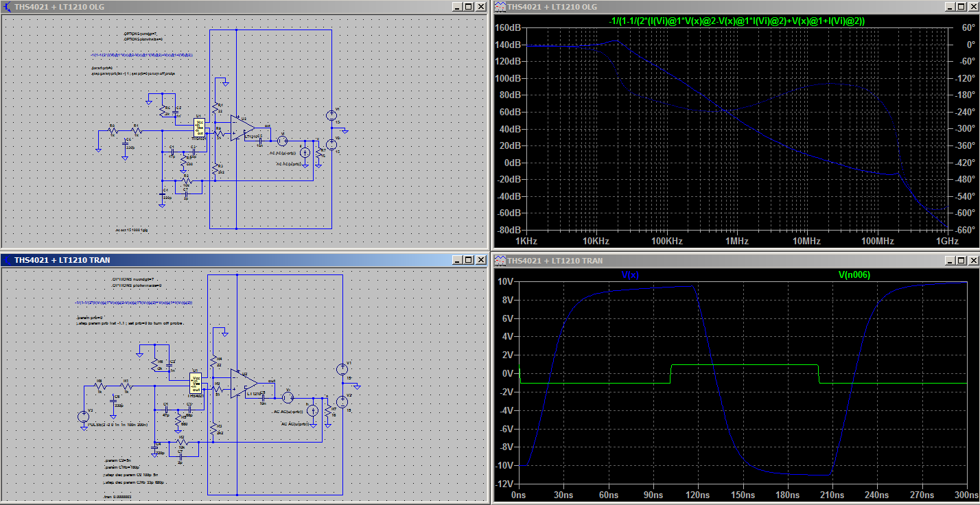
Task: Select resistor R0 in OLG schematic
Action: (x=113, y=130)
